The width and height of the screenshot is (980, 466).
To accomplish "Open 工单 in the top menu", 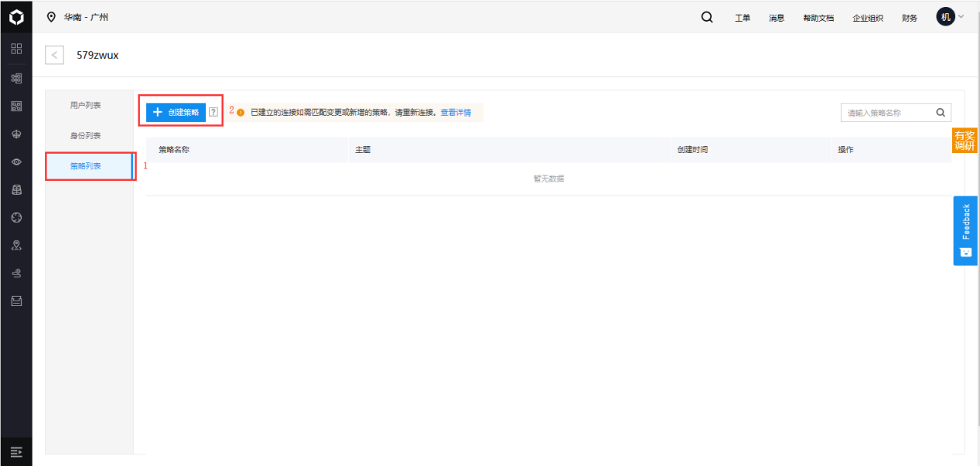I will coord(743,18).
